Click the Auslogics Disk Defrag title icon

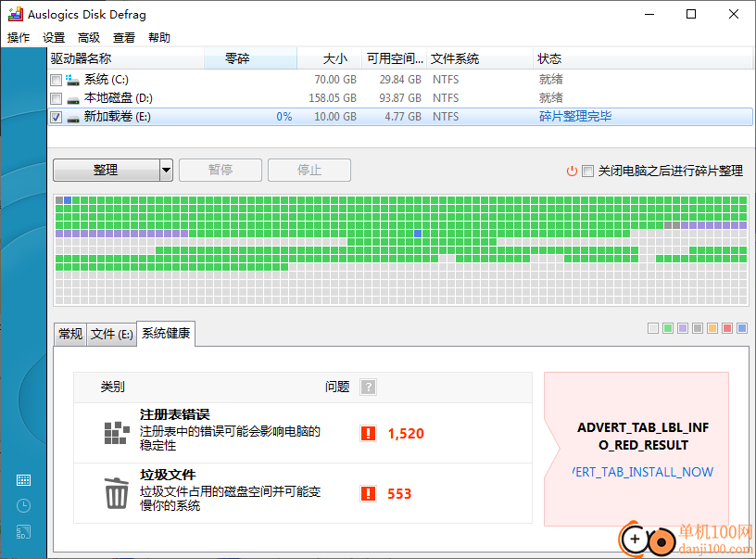click(x=16, y=15)
